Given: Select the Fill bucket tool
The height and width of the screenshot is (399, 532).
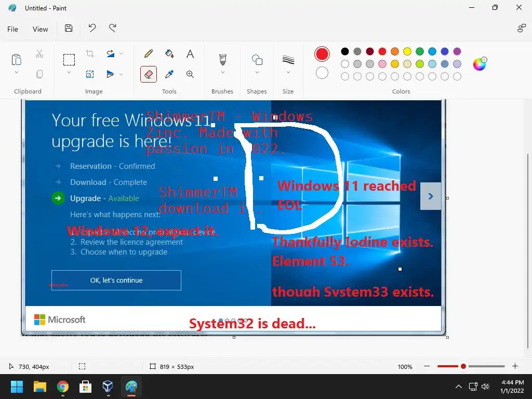Looking at the screenshot, I should (x=169, y=54).
